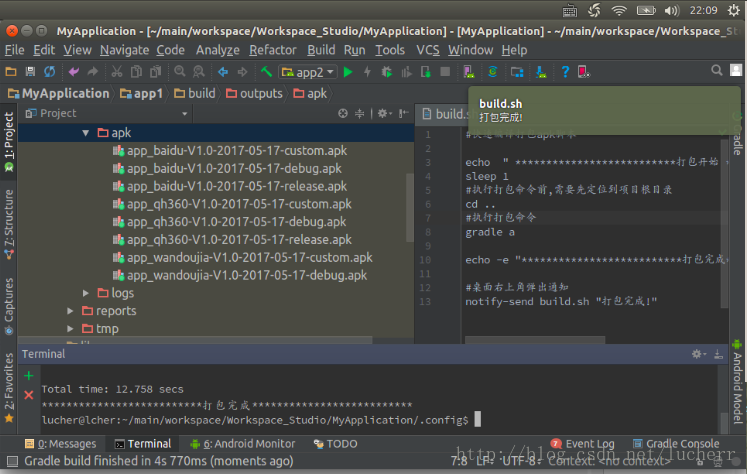This screenshot has height=474, width=747.
Task: Toggle the Structure side panel
Action: (x=9, y=224)
